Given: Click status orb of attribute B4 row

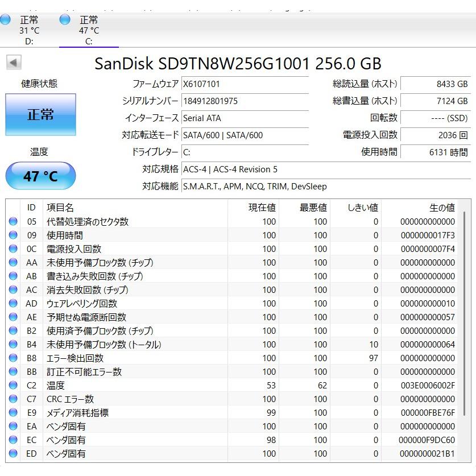Looking at the screenshot, I should [x=13, y=344].
